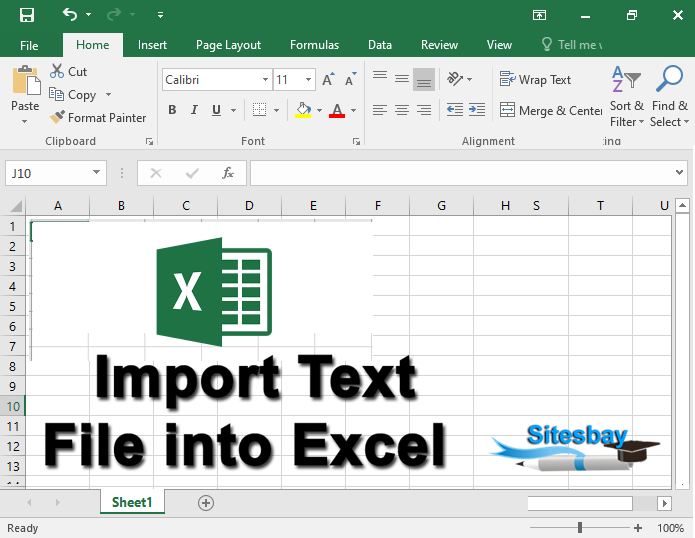
Task: Expand the formula bar chevron
Action: click(679, 172)
